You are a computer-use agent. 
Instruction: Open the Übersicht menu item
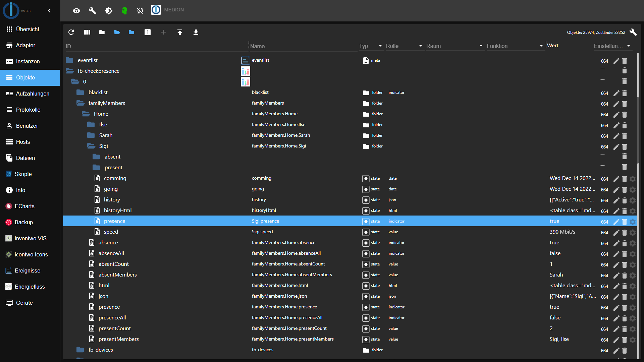coord(30,29)
